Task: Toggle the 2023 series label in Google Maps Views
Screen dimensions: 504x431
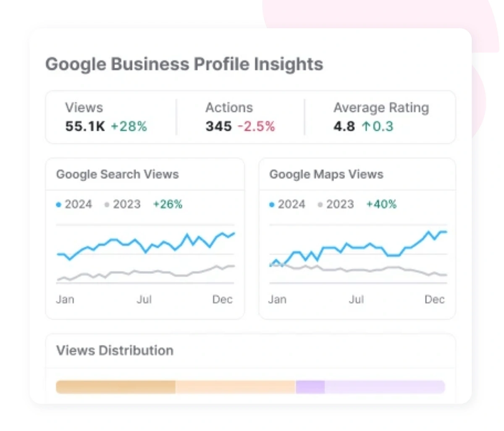Action: pos(340,204)
